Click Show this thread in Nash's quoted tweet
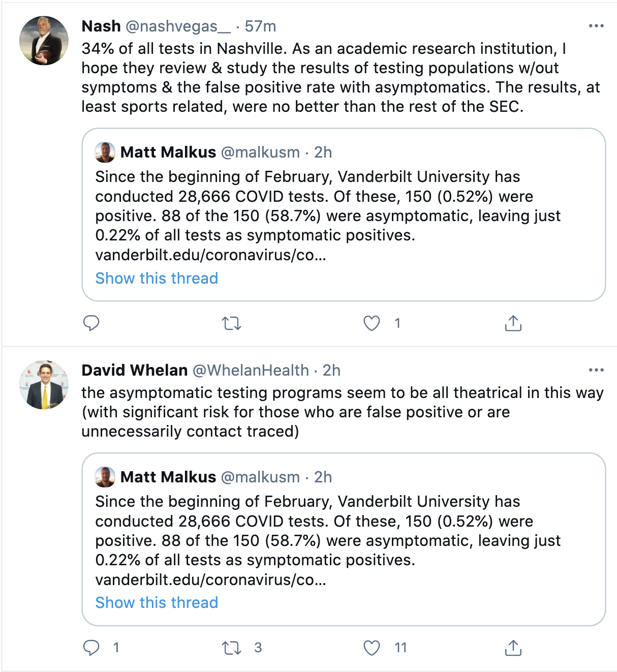Viewport: 617px width, 672px height. coord(157,278)
